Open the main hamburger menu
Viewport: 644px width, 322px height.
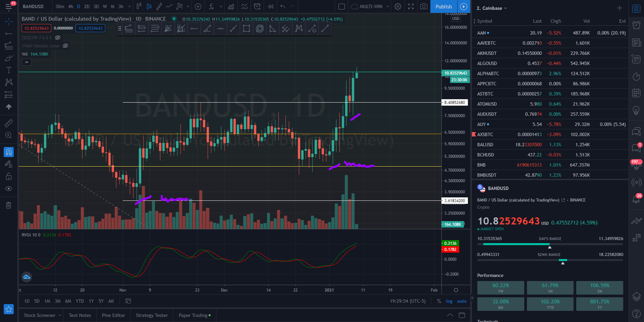[9, 6]
